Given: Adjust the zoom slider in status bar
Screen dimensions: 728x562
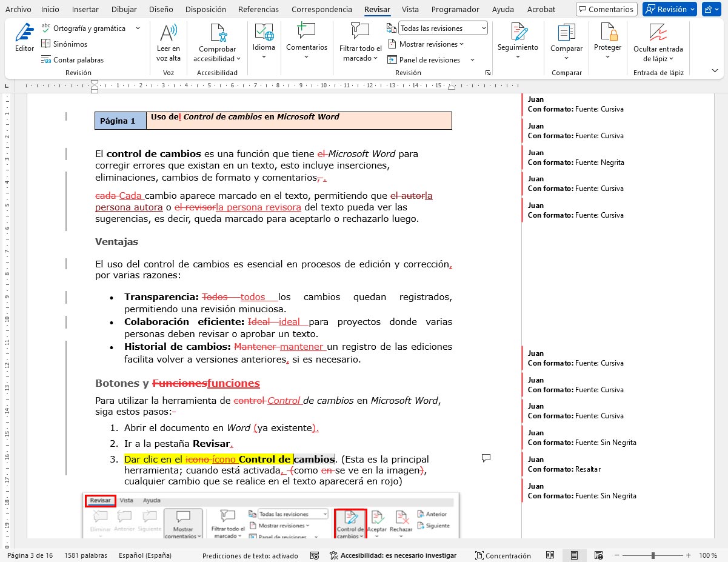Looking at the screenshot, I should coord(653,555).
